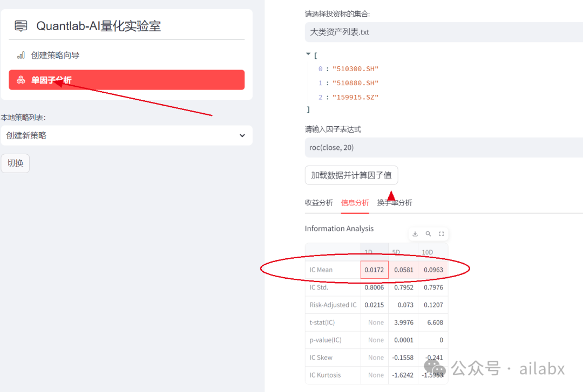583x392 pixels.
Task: Click the download icon above the Information Analysis table
Action: point(415,233)
